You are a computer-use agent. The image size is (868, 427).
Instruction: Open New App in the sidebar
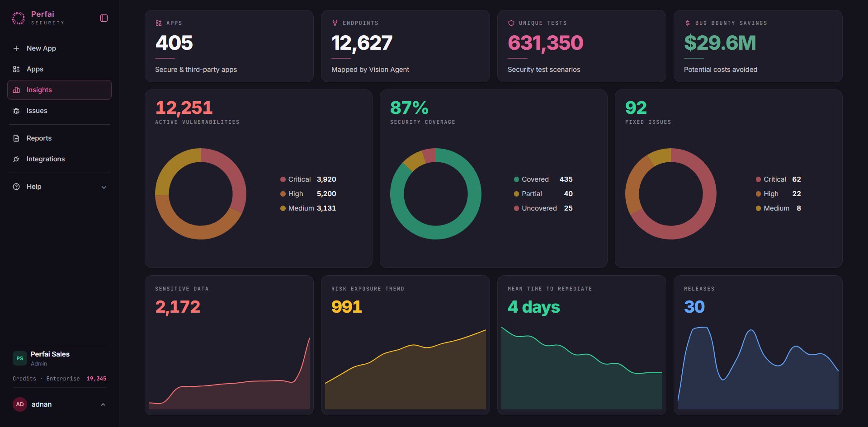tap(59, 48)
